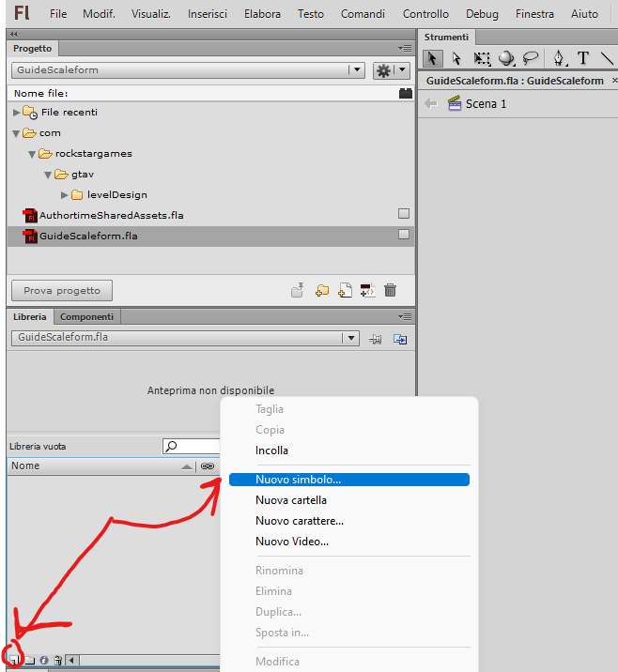Open the Comandi menu

pos(363,14)
